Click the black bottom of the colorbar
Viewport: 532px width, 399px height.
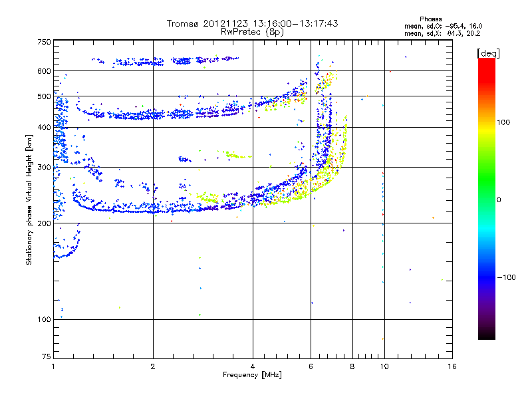coord(487,334)
